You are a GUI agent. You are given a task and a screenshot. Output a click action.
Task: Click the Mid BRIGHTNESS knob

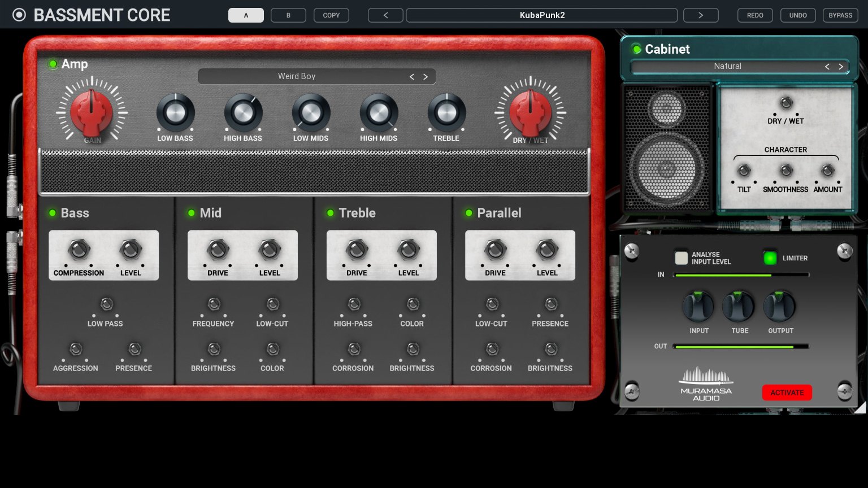pyautogui.click(x=214, y=349)
